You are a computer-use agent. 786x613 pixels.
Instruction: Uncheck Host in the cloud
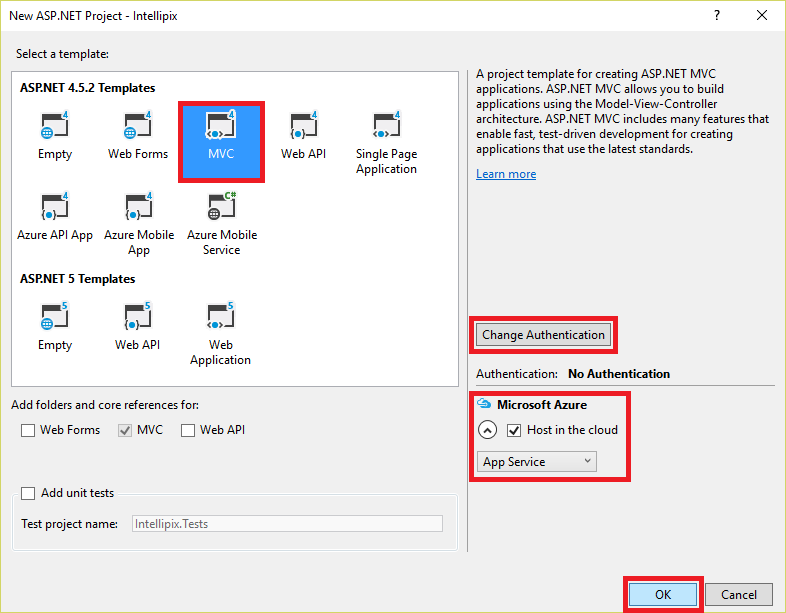pyautogui.click(x=514, y=430)
